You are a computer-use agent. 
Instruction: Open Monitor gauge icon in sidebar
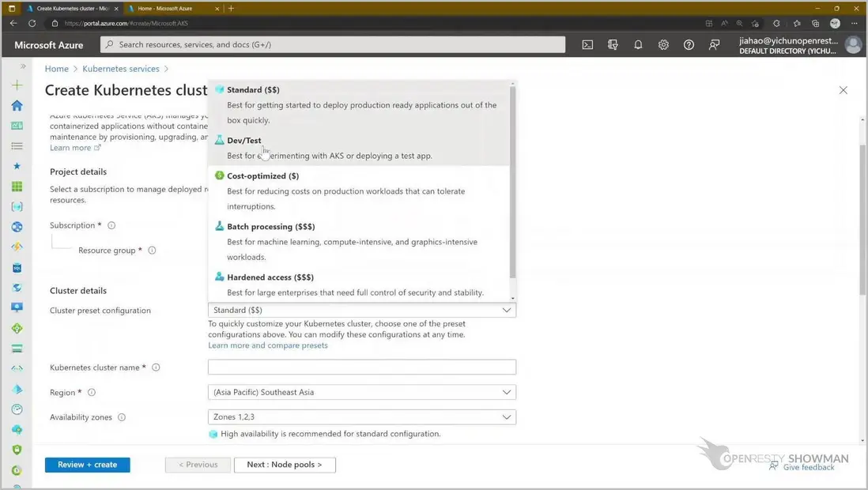click(x=17, y=409)
